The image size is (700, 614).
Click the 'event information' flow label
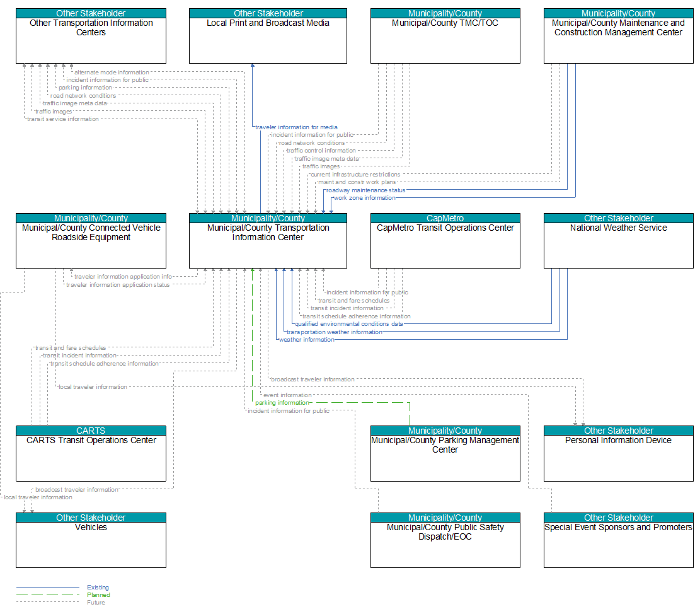(287, 395)
